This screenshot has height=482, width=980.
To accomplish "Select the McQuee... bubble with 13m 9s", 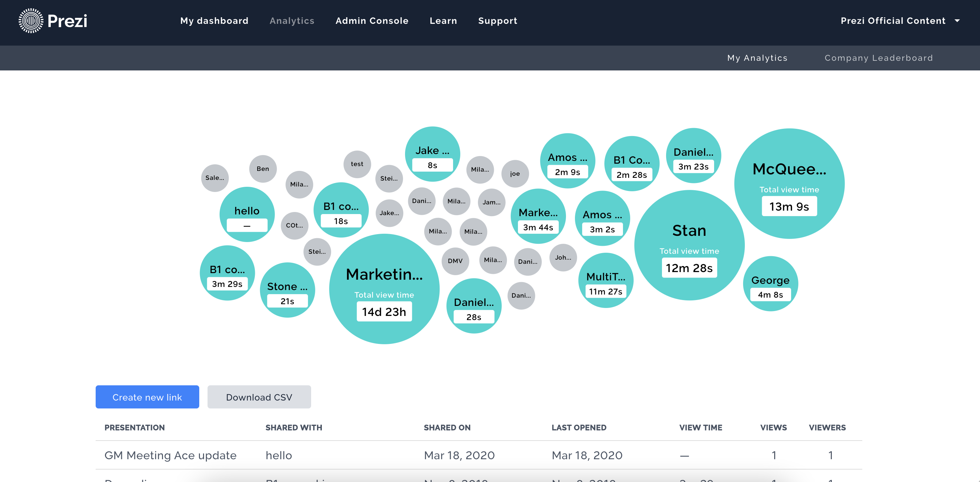I will [789, 184].
